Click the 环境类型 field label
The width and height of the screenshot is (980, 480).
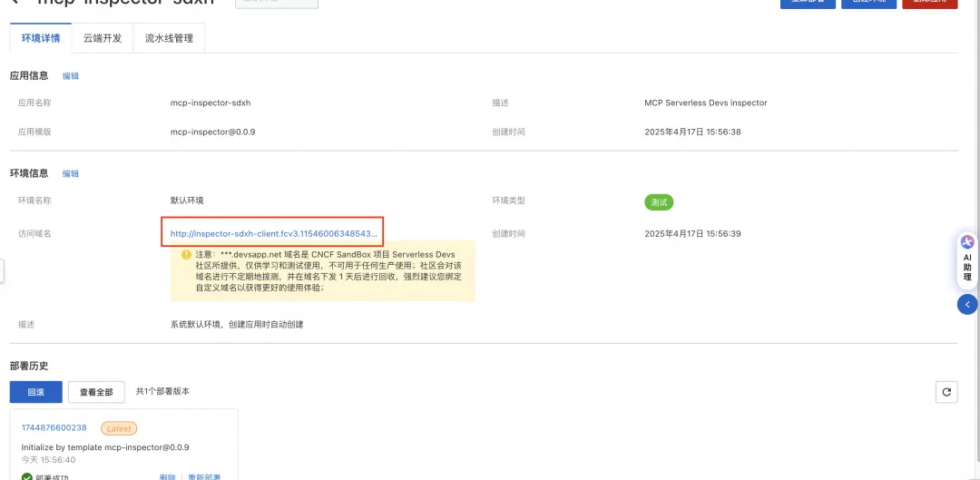509,201
